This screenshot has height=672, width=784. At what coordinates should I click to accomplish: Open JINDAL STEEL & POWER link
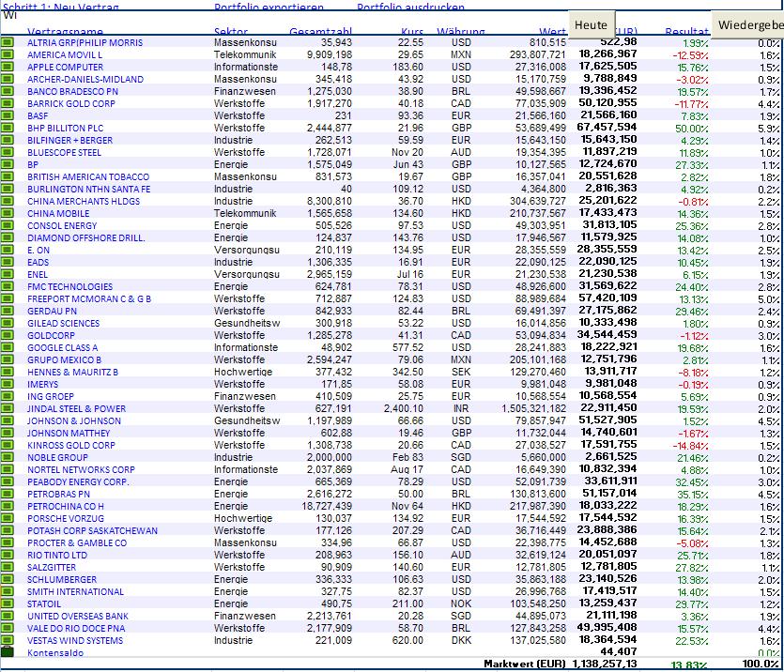coord(76,408)
